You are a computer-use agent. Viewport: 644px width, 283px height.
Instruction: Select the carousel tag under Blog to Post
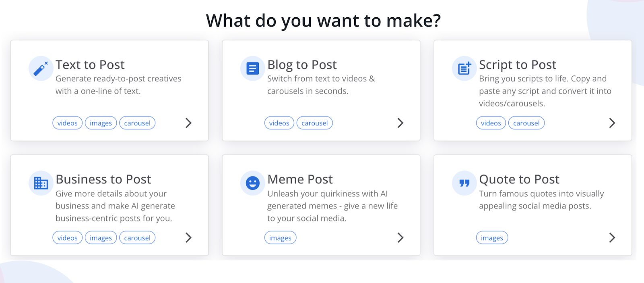pos(315,123)
